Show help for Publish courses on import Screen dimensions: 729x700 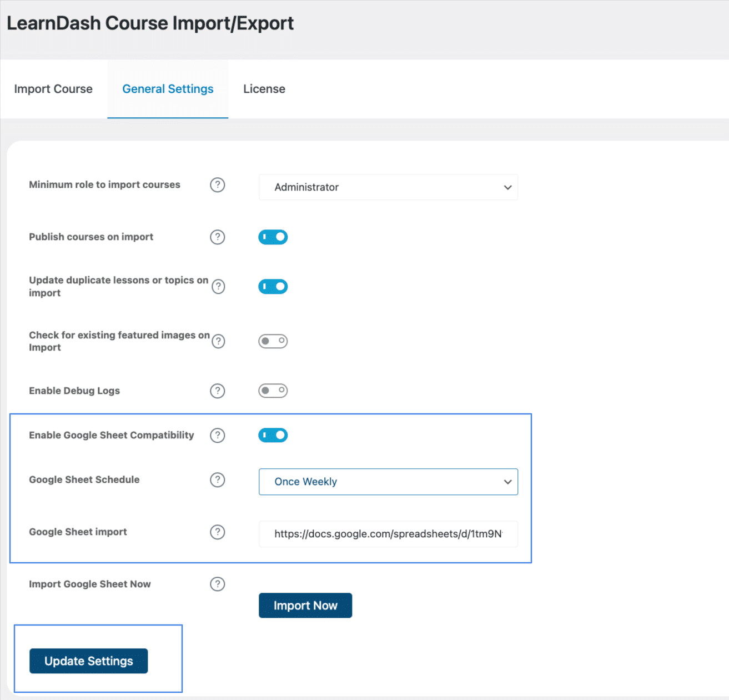pos(218,237)
